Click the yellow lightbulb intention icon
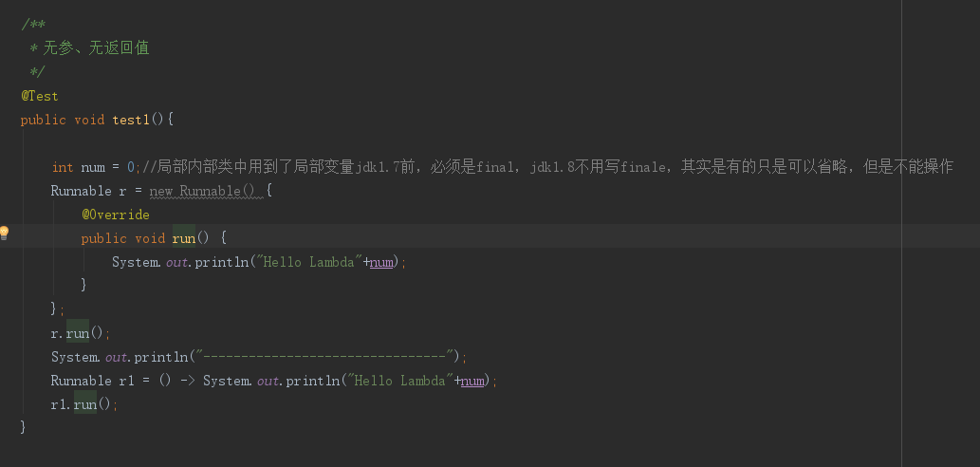Viewport: 980px width, 467px height. point(5,233)
